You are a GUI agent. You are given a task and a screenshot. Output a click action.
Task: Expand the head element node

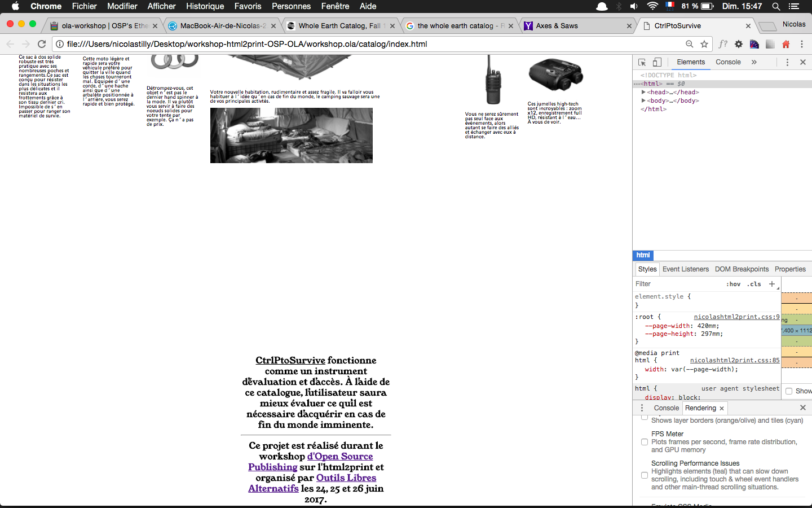coord(643,92)
